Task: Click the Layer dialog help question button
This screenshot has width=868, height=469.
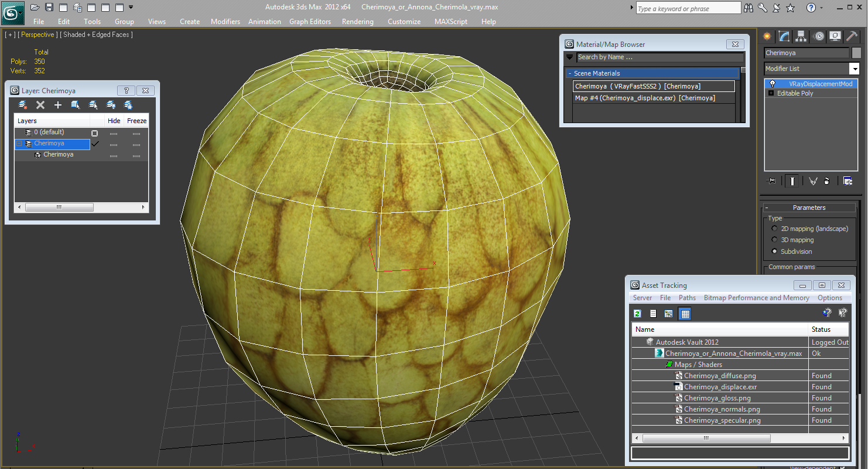Action: pyautogui.click(x=126, y=91)
